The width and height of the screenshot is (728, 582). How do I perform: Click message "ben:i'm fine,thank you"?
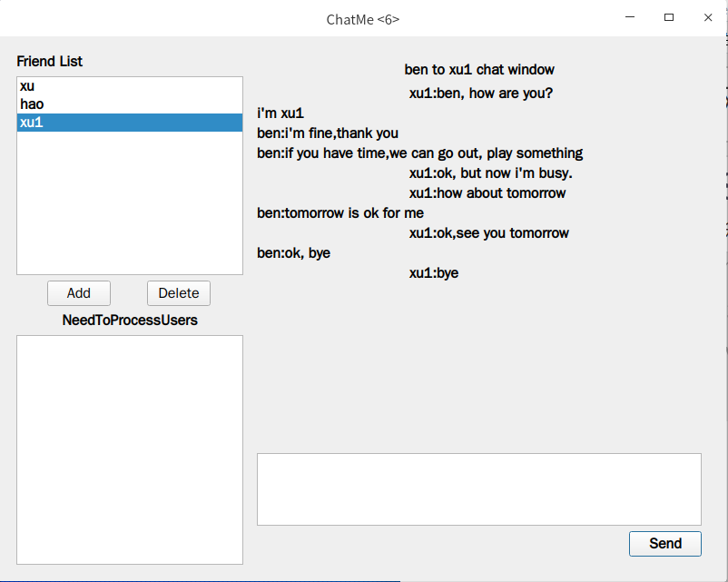coord(328,133)
